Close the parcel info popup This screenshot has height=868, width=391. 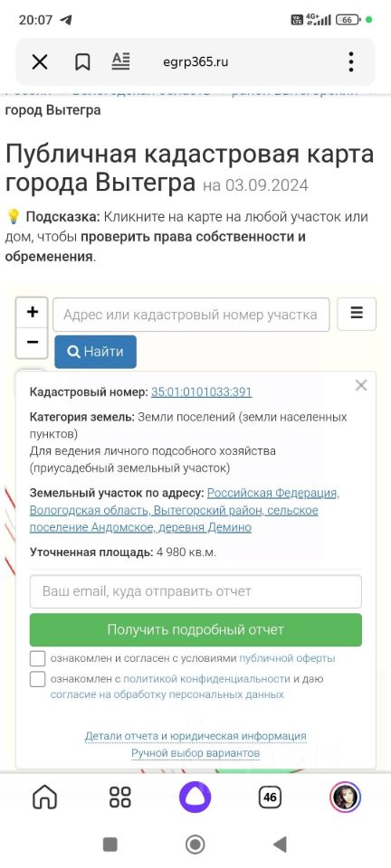coord(361,385)
